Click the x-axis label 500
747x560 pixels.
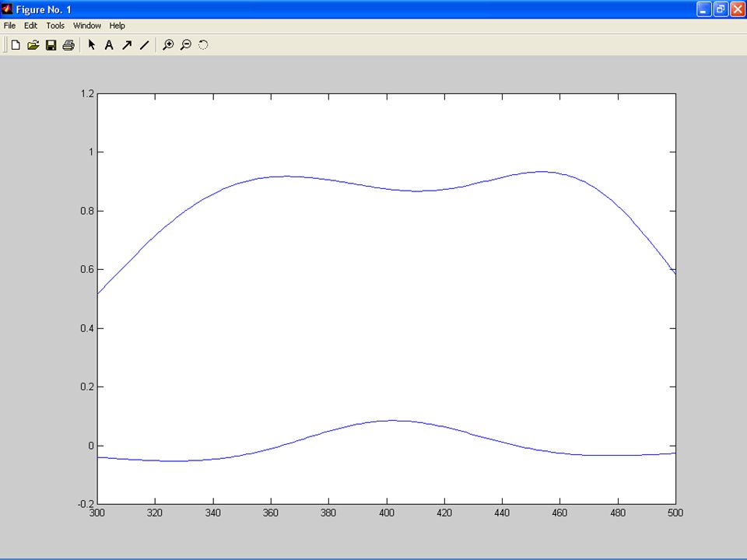pyautogui.click(x=675, y=513)
